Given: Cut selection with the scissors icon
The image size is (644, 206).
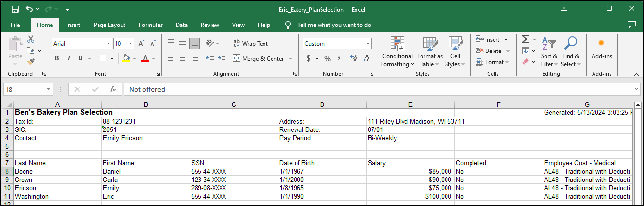Looking at the screenshot, I should (x=31, y=39).
